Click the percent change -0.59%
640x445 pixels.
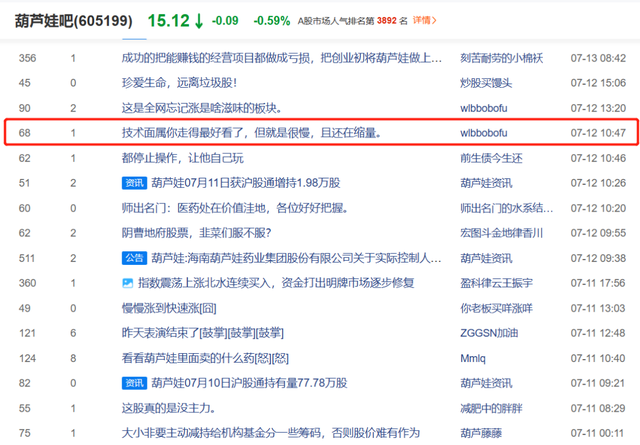[x=271, y=20]
